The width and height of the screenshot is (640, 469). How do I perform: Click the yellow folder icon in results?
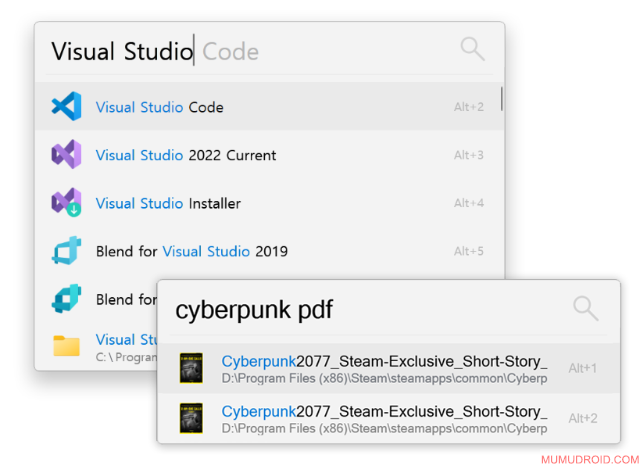pyautogui.click(x=66, y=346)
